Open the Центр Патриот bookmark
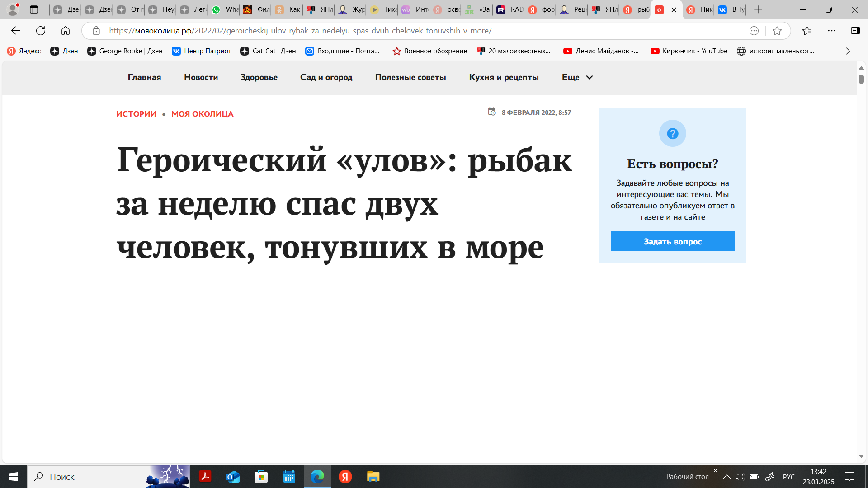The image size is (868, 488). (x=202, y=51)
